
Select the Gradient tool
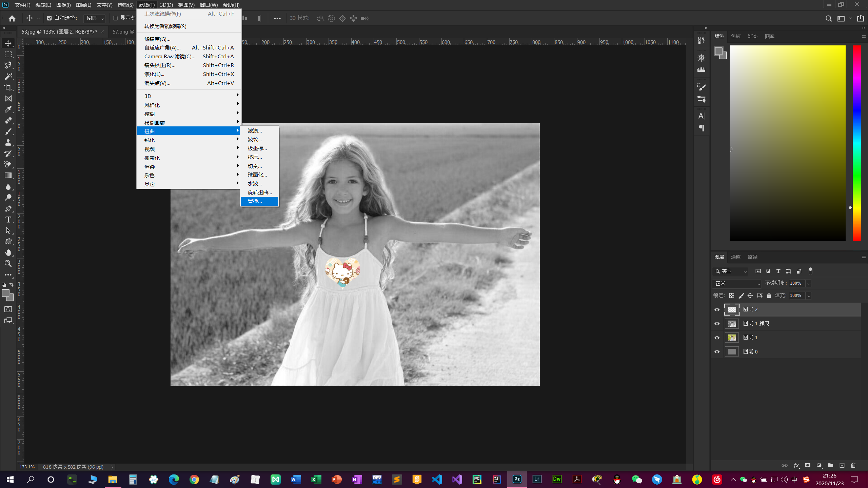(8, 176)
